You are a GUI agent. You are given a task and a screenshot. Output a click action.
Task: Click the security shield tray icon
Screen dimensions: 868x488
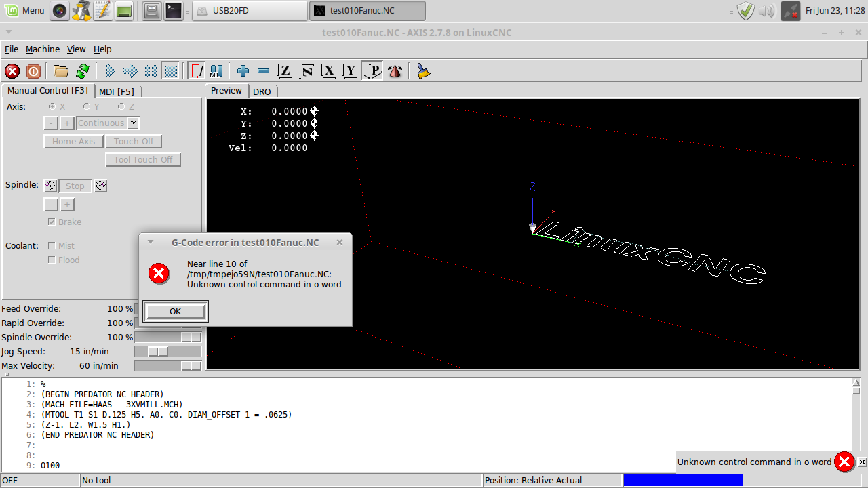tap(746, 11)
